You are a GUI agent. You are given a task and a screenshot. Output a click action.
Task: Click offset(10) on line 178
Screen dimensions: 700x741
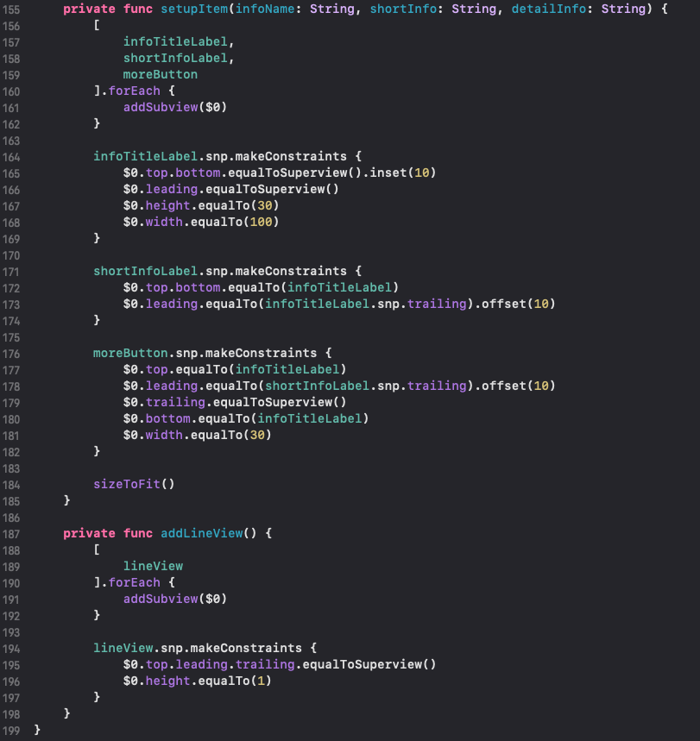tap(518, 386)
